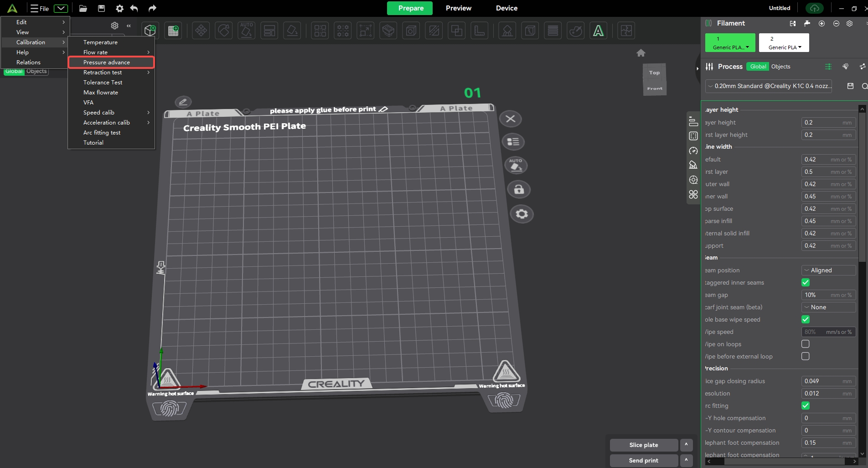Image resolution: width=868 pixels, height=468 pixels.
Task: Toggle the Staggered inner seams checkbox
Action: click(x=806, y=283)
